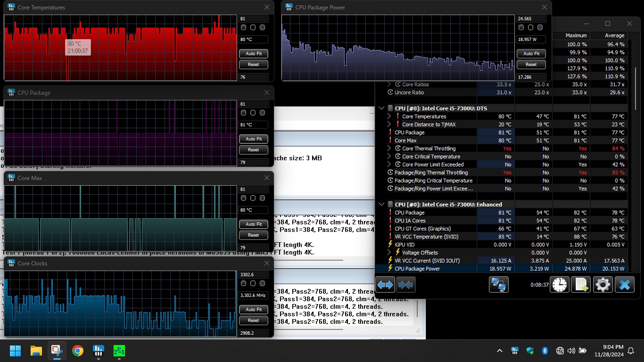Open the remote network monitoring icon
This screenshot has width=644, height=362.
pos(498,285)
